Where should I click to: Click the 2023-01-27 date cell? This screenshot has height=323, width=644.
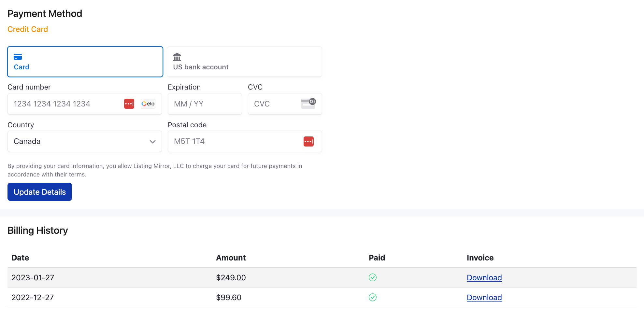tap(33, 278)
